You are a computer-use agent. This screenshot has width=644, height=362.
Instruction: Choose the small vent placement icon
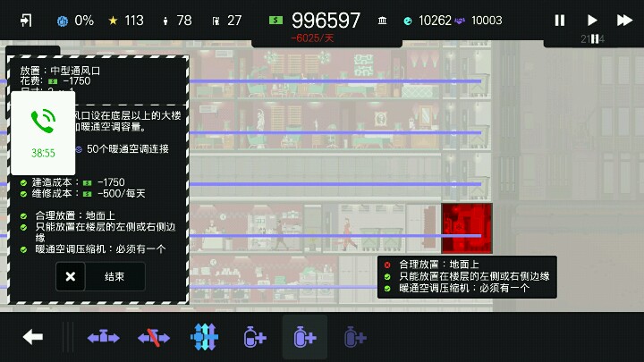point(255,337)
